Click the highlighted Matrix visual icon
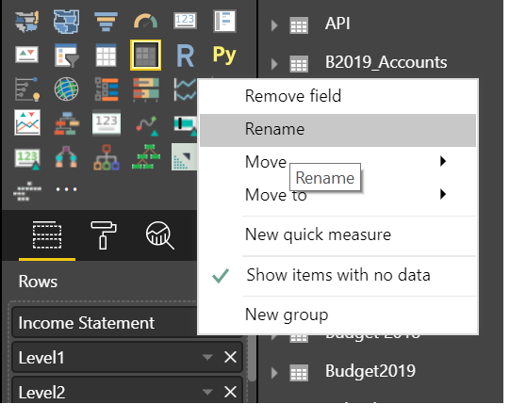 [145, 56]
